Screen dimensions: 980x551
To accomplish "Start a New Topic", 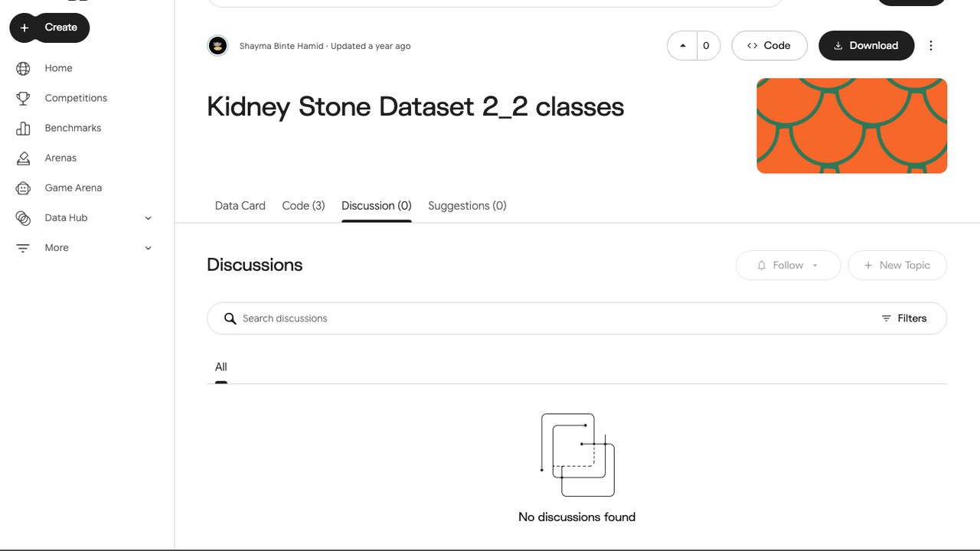I will [897, 266].
